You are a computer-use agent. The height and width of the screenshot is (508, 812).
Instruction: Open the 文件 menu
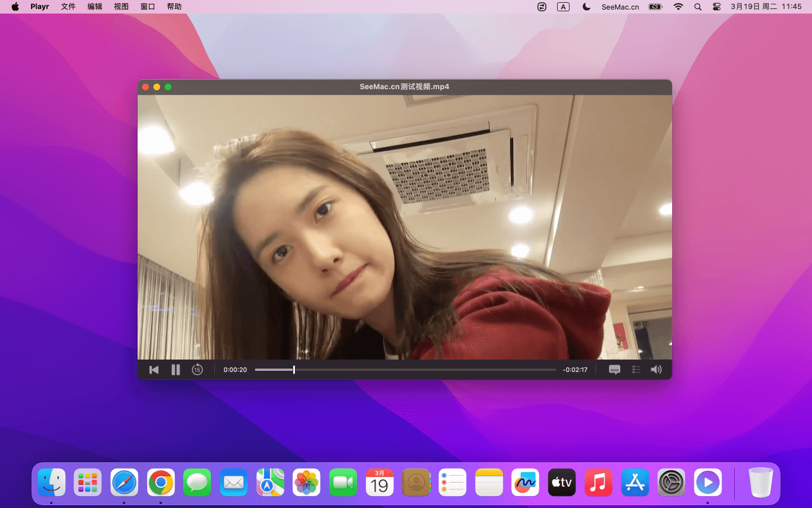pyautogui.click(x=68, y=7)
